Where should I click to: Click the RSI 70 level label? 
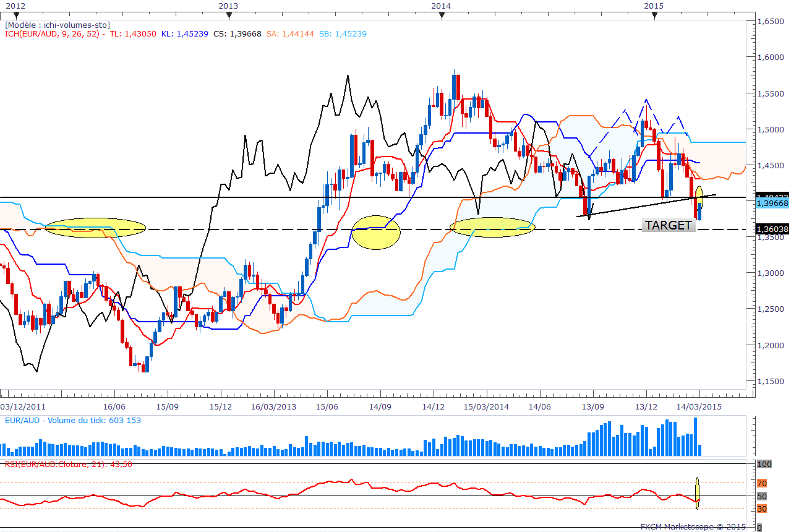point(762,484)
